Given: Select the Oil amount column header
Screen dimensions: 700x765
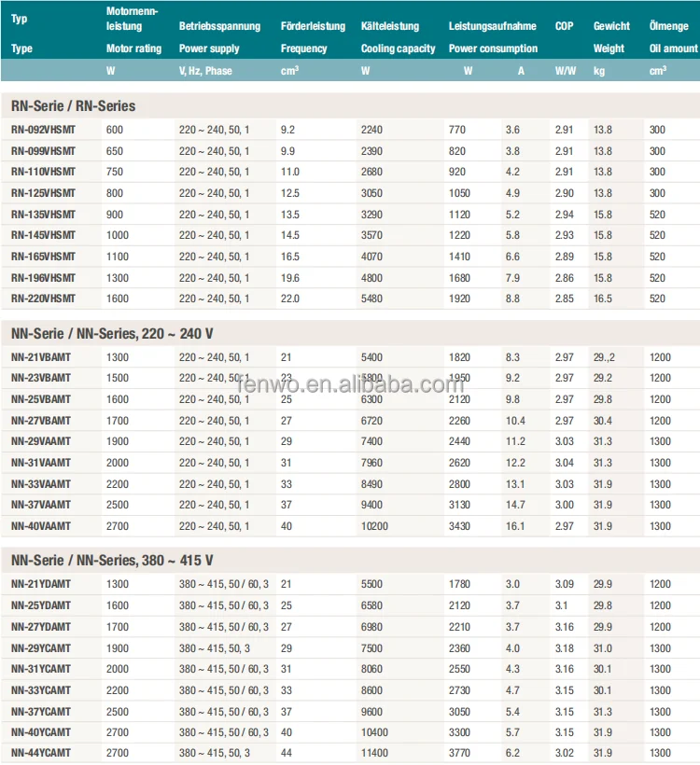Looking at the screenshot, I should pos(673,49).
